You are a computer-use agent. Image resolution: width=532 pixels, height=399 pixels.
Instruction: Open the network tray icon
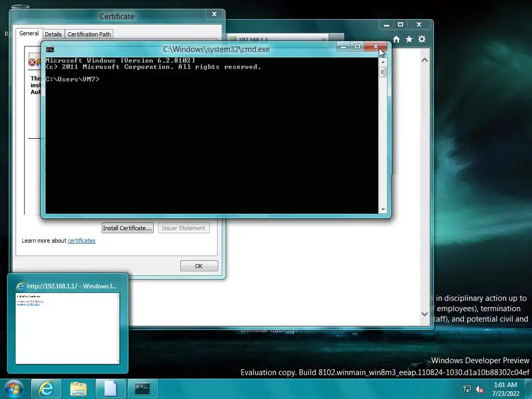(467, 389)
